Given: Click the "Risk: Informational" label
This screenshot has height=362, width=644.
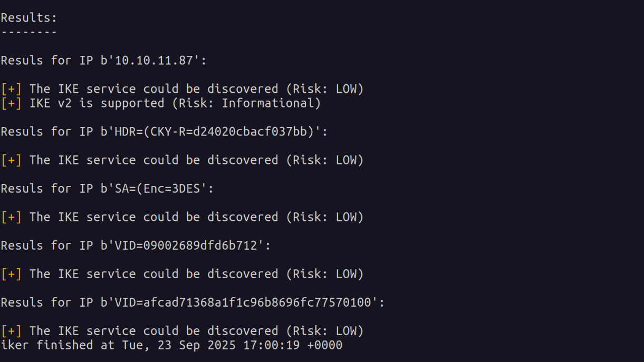Looking at the screenshot, I should pos(246,103).
